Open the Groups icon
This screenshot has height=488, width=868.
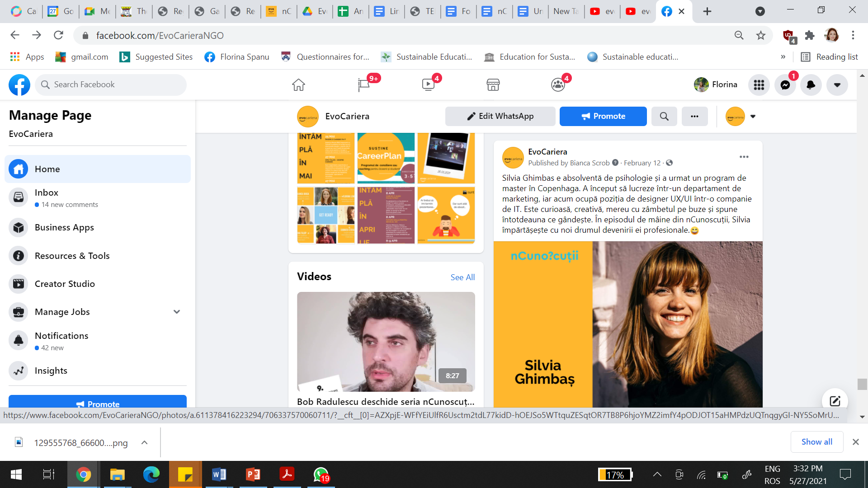point(558,84)
